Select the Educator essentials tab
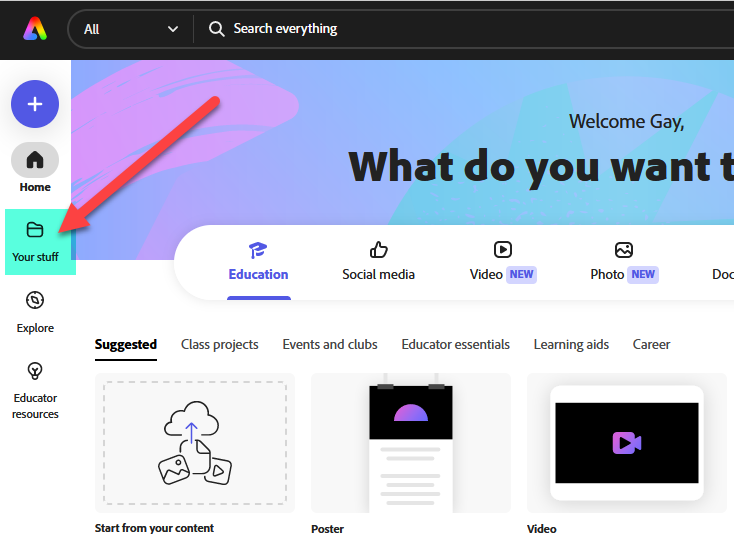The image size is (734, 534). coord(455,344)
